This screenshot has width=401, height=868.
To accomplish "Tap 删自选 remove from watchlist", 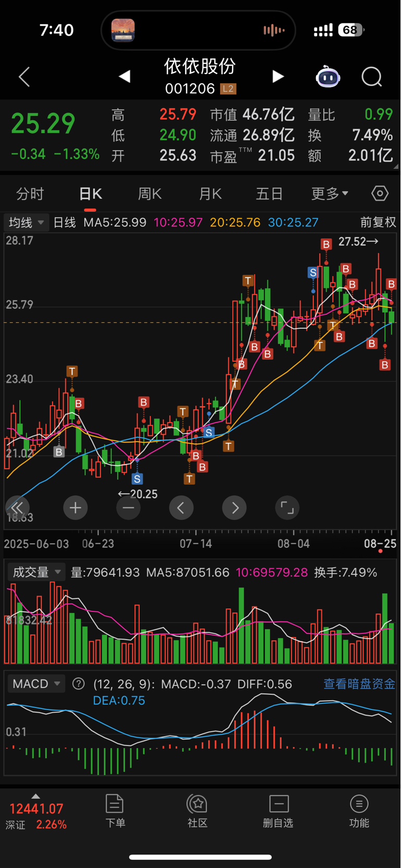I will tap(278, 811).
